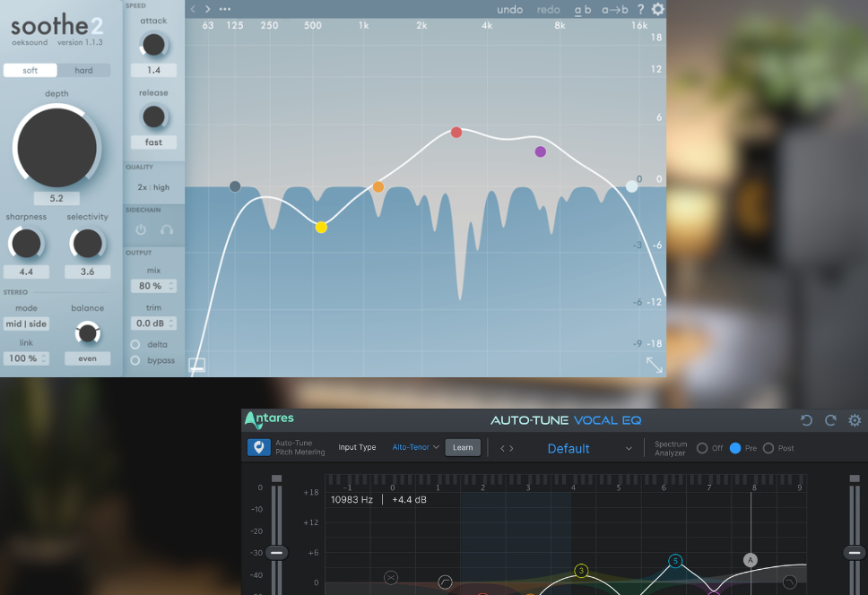This screenshot has width=868, height=595.
Task: Click the Vocal EQ input level fader handle
Action: [276, 552]
